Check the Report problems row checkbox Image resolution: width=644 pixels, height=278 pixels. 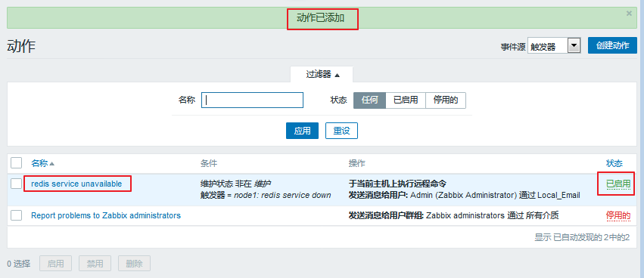pos(17,215)
